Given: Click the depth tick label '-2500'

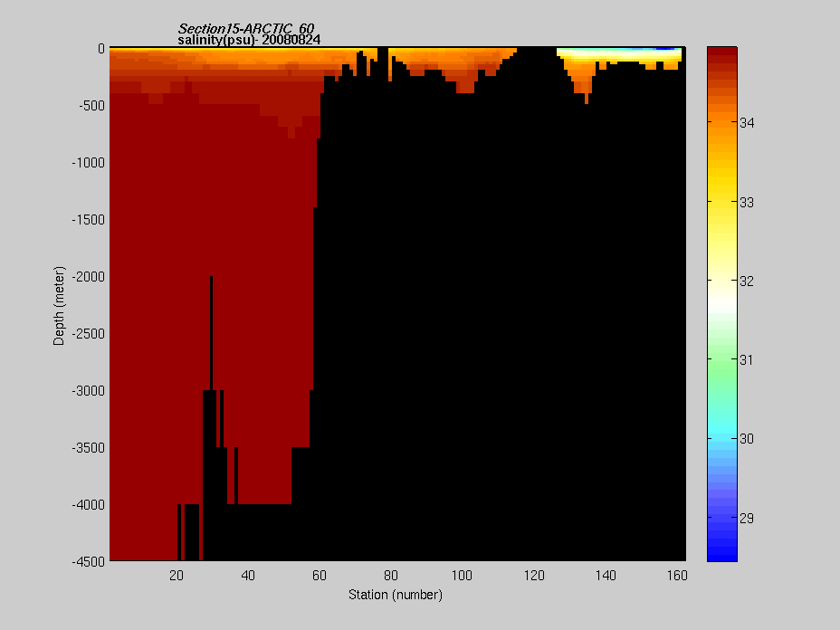Looking at the screenshot, I should [x=89, y=334].
